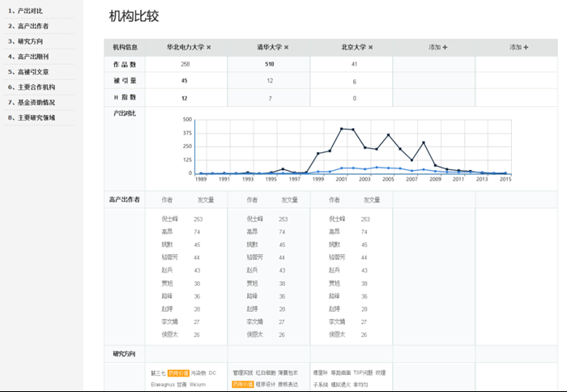
Task: Open author 侯恩太 under 北京大学
Action: (x=337, y=334)
